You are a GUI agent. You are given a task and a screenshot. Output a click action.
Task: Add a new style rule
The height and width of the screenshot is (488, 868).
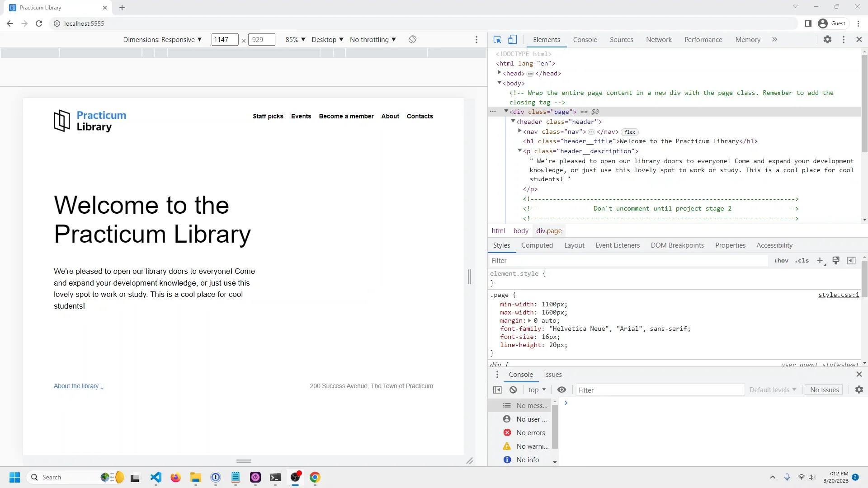[x=821, y=261]
